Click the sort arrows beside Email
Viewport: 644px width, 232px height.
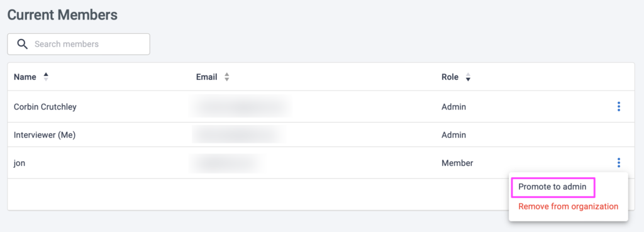[226, 77]
